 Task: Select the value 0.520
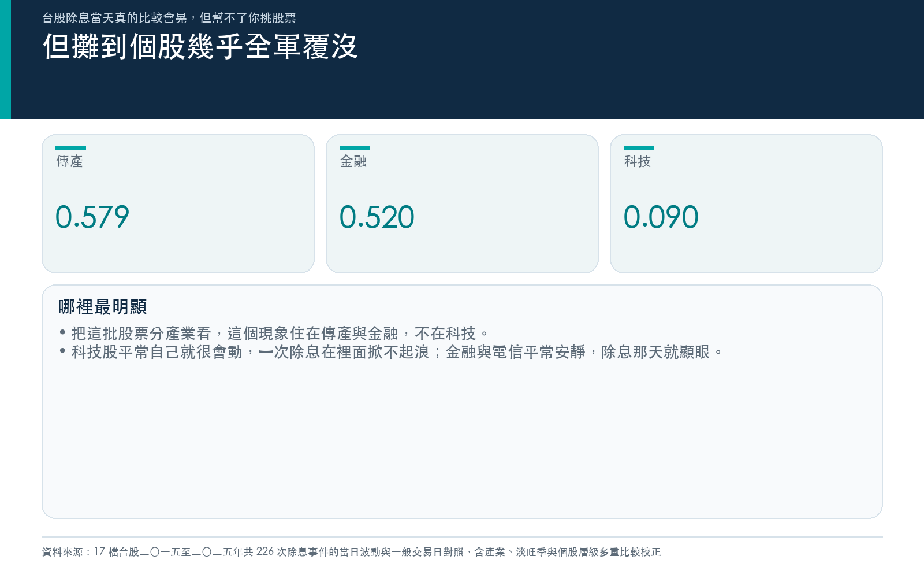[377, 217]
